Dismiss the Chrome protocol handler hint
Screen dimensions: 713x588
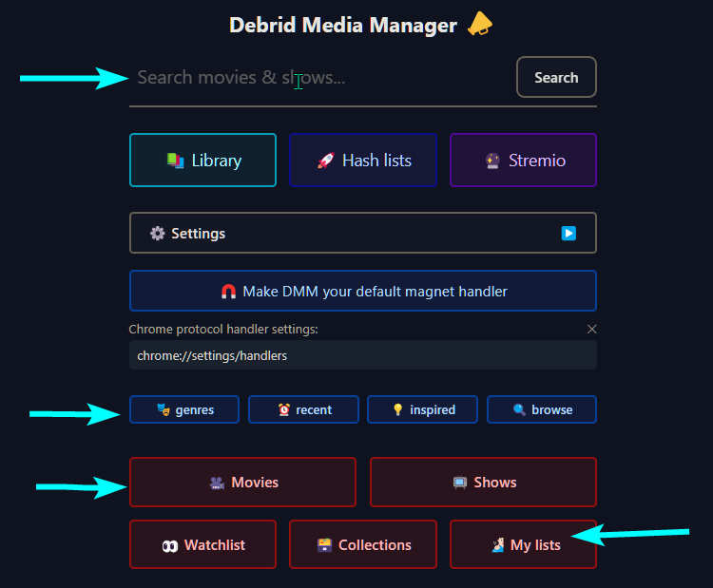591,329
